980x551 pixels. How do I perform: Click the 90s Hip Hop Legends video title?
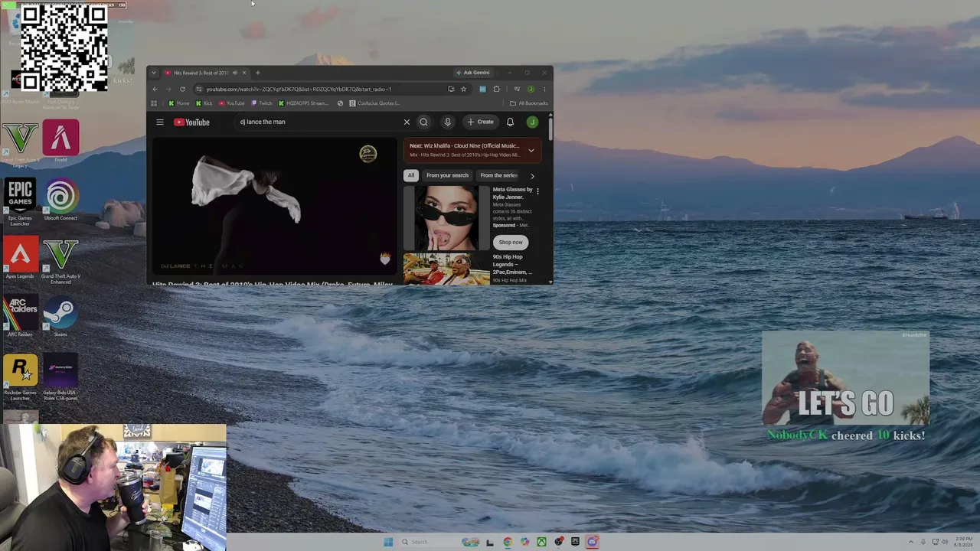pos(511,264)
